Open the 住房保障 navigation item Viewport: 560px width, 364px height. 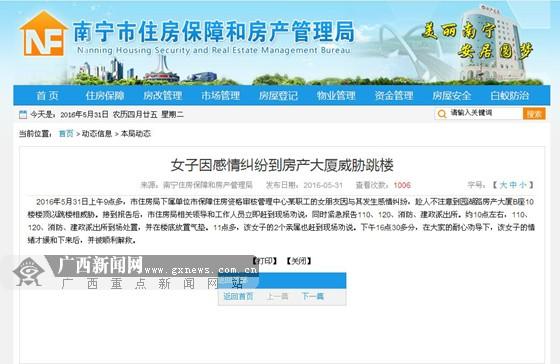(x=105, y=95)
